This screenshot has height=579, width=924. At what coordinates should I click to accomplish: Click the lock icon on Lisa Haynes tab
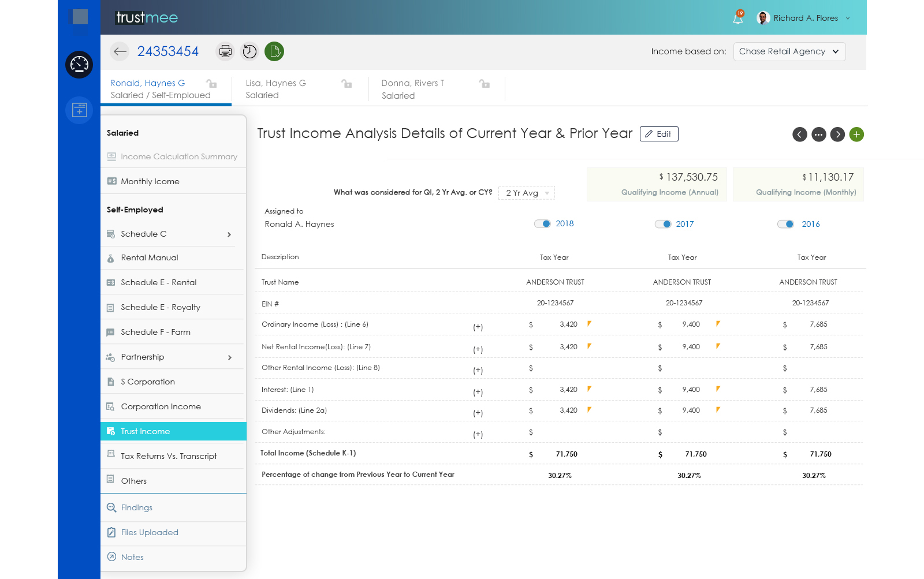[x=346, y=83]
